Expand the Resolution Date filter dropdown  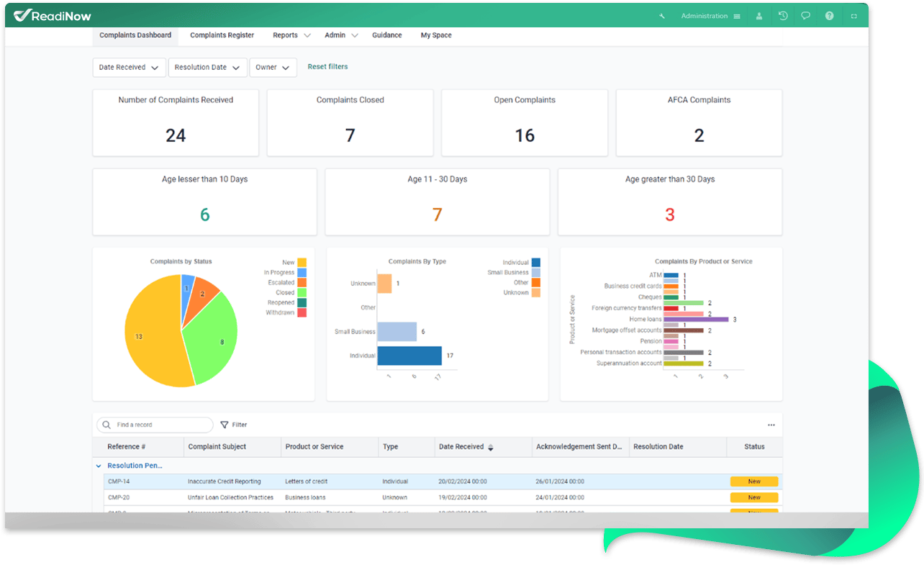[x=208, y=68]
